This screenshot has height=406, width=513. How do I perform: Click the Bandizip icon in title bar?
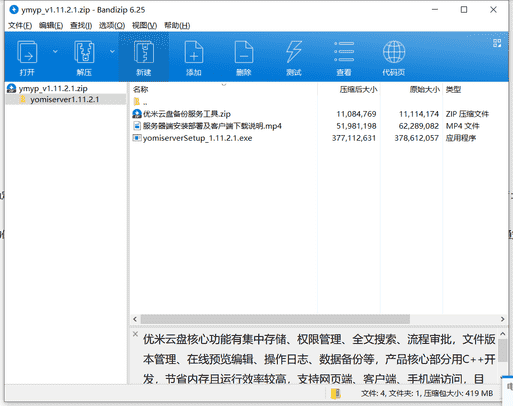[x=14, y=10]
